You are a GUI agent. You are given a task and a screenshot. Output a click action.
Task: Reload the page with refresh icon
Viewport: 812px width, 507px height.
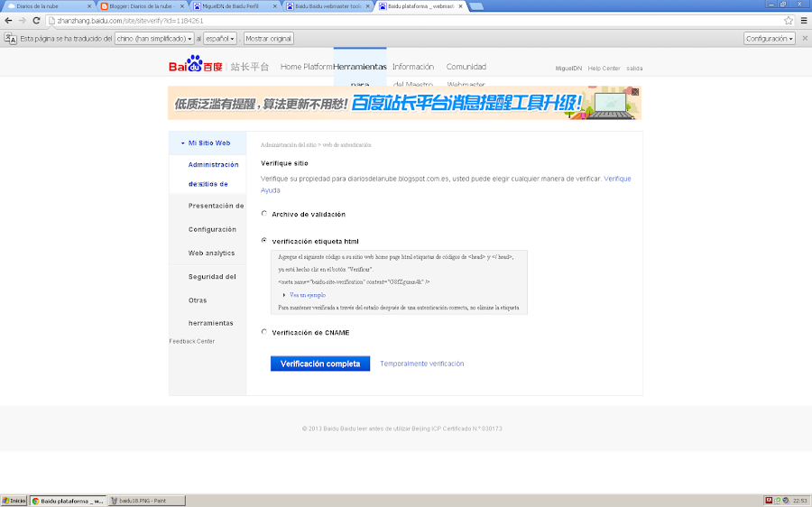[36, 21]
